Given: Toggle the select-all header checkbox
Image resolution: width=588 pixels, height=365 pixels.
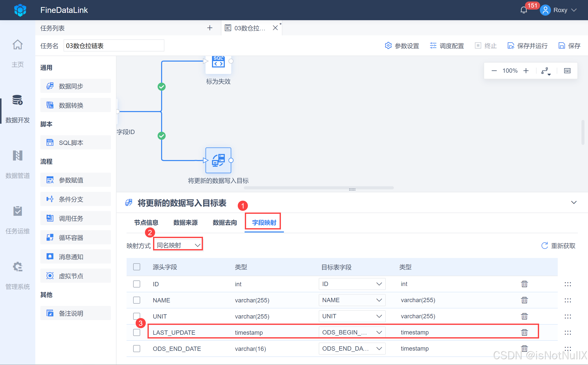Looking at the screenshot, I should [137, 267].
